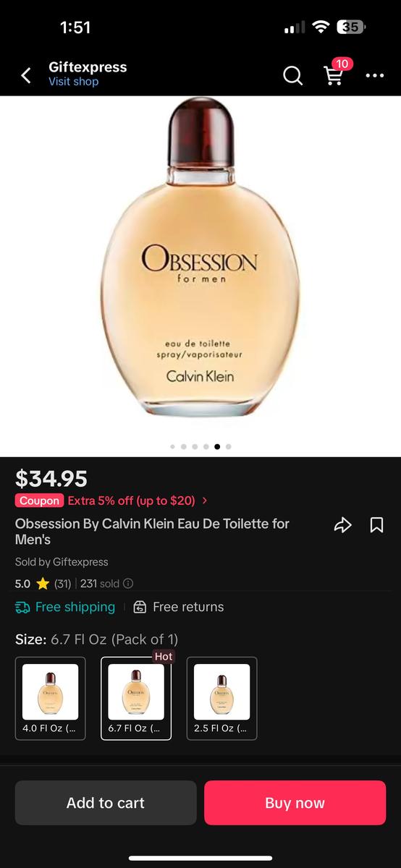Expand the Extra 5% off coupon chevron
The image size is (401, 868).
click(205, 501)
